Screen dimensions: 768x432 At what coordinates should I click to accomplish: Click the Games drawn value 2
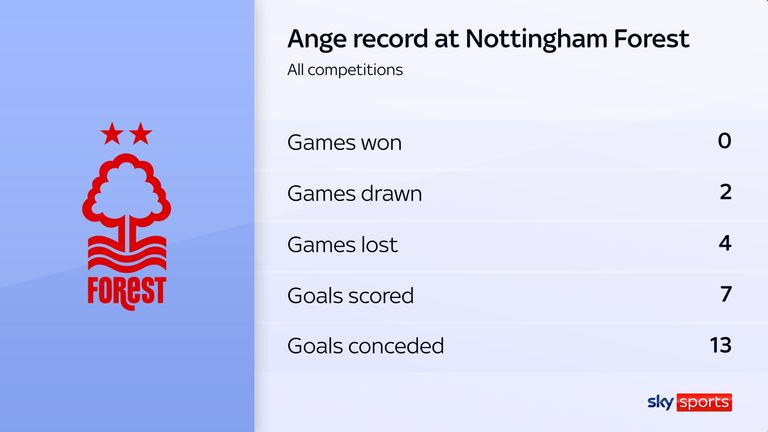[724, 192]
